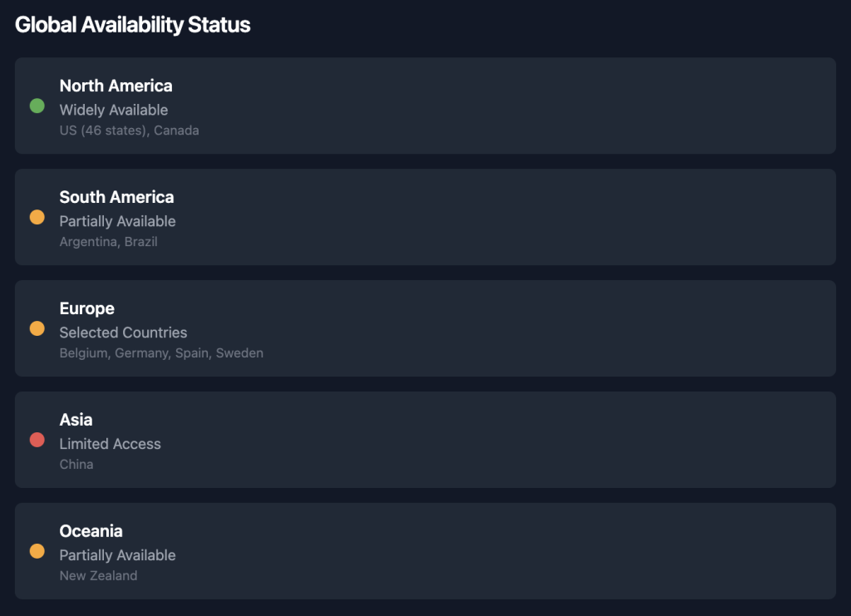
Task: Click the orange status dot beside Oceania
Action: [x=37, y=551]
